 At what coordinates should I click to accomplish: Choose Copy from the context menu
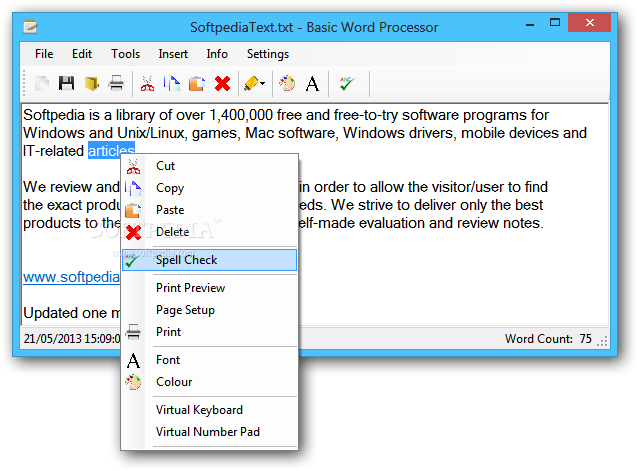(x=210, y=188)
